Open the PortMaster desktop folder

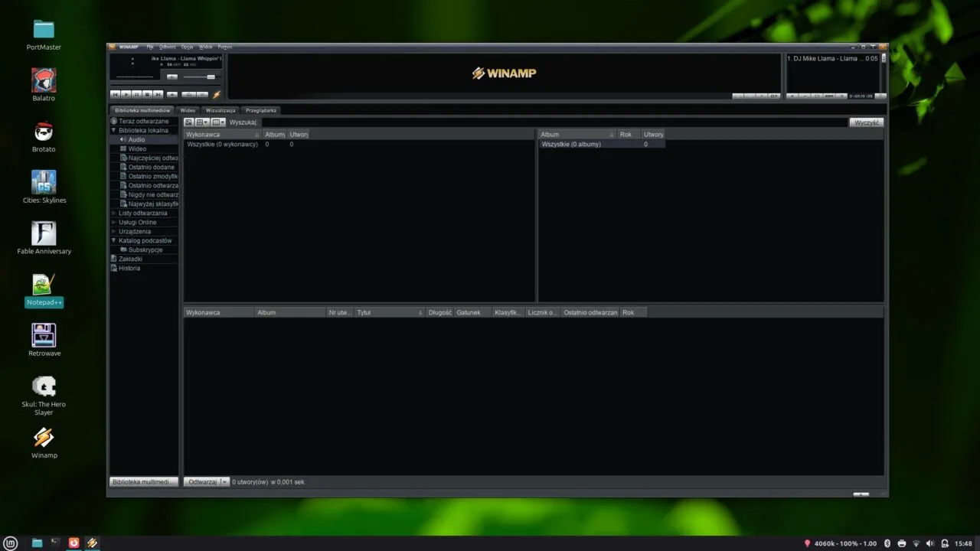[44, 35]
